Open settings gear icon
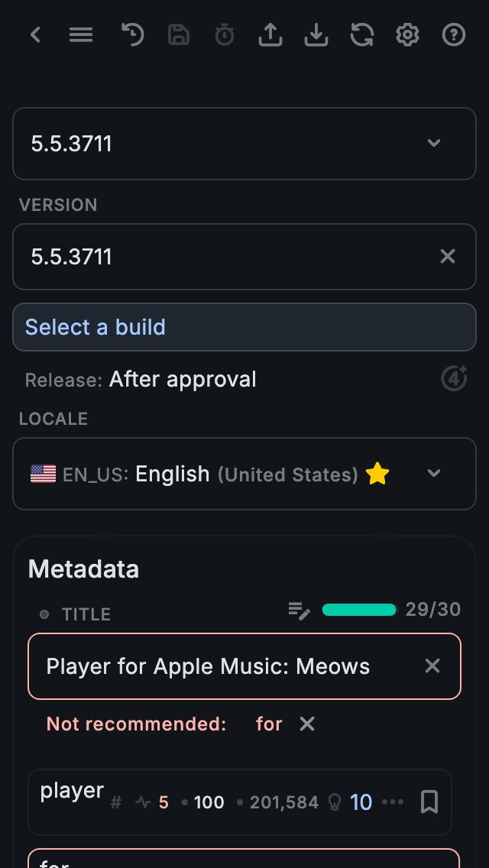Screen dimensions: 489x868 pyautogui.click(x=408, y=34)
